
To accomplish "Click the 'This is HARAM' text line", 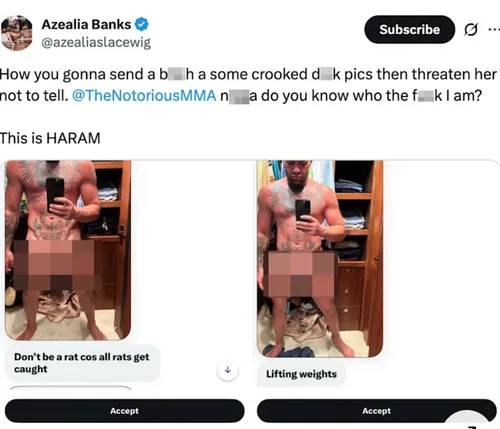I will pos(50,138).
